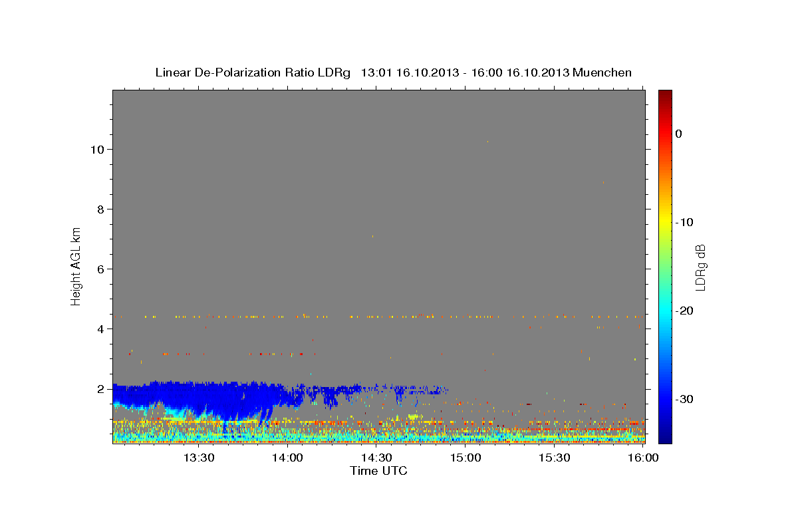Click the colorbar value 0
Screen dimensions: 798x532
[x=679, y=134]
